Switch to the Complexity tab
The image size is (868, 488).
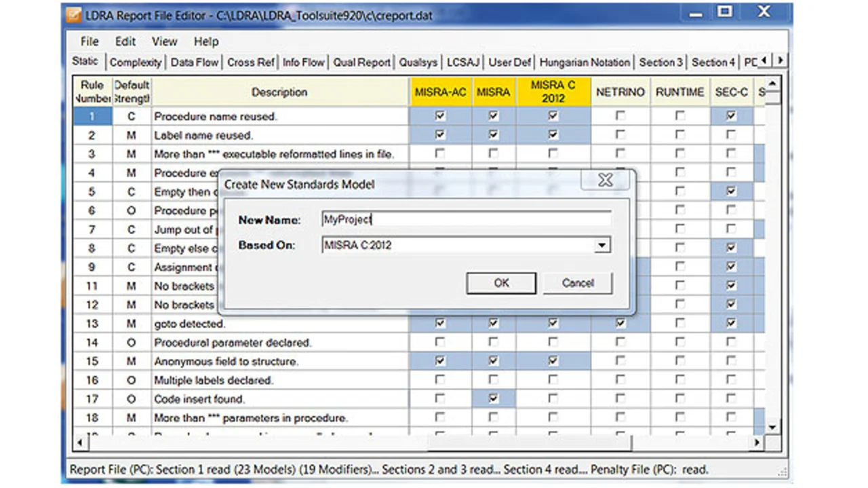[136, 62]
